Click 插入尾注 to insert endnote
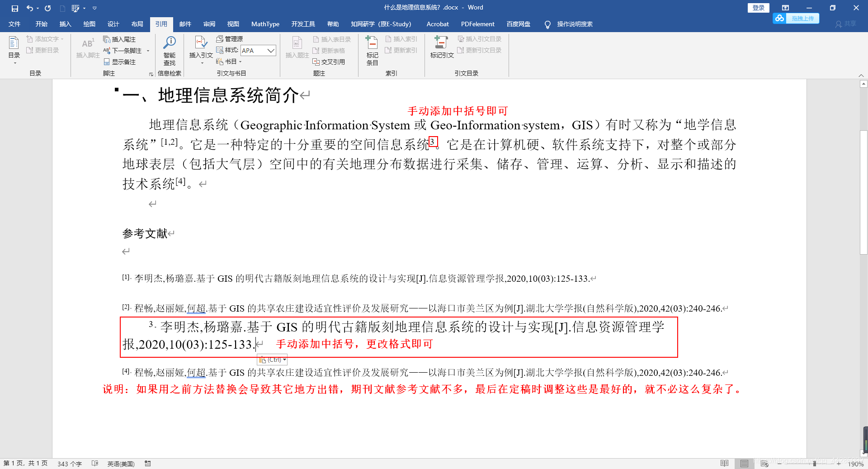 120,39
